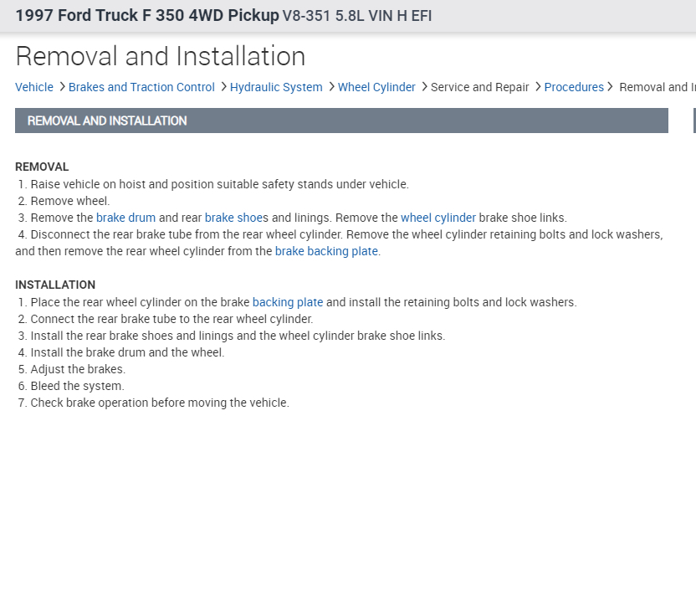Open the wheel cylinder link in step 3
Screen dimensions: 696x616
(438, 218)
